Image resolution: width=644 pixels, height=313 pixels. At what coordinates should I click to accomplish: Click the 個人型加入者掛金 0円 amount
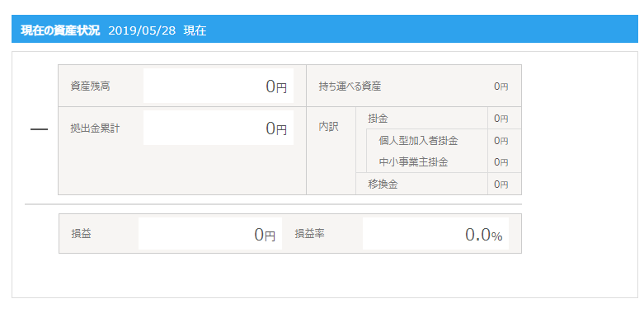(501, 141)
